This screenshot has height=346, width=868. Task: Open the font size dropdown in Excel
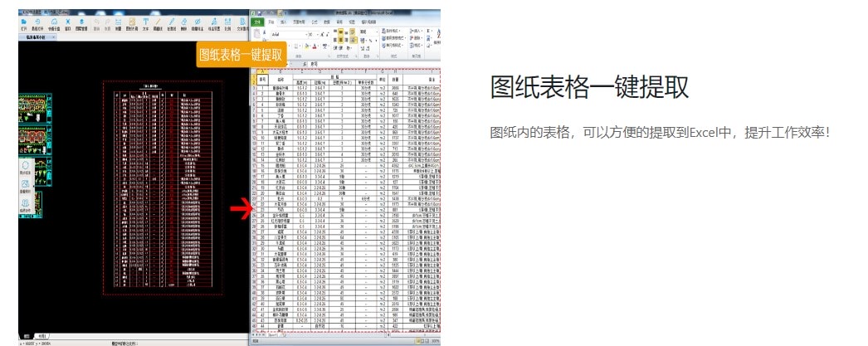(317, 34)
